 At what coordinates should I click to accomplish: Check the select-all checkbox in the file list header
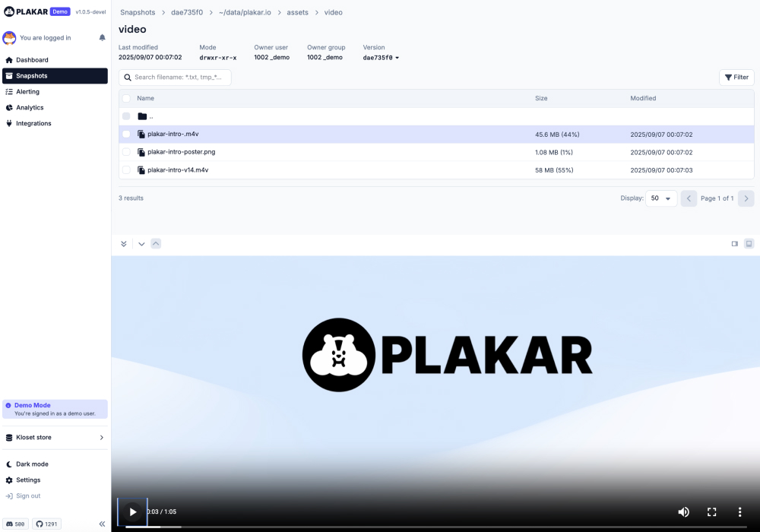[126, 98]
